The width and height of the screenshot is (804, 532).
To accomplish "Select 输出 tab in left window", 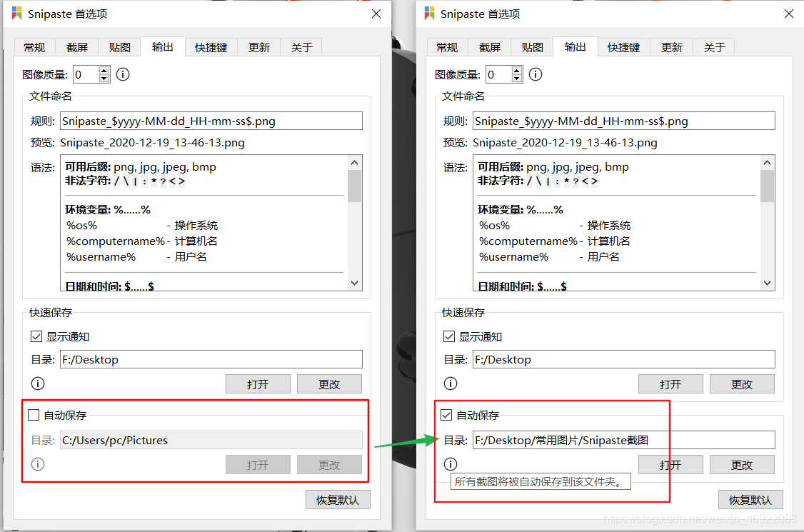I will [163, 46].
